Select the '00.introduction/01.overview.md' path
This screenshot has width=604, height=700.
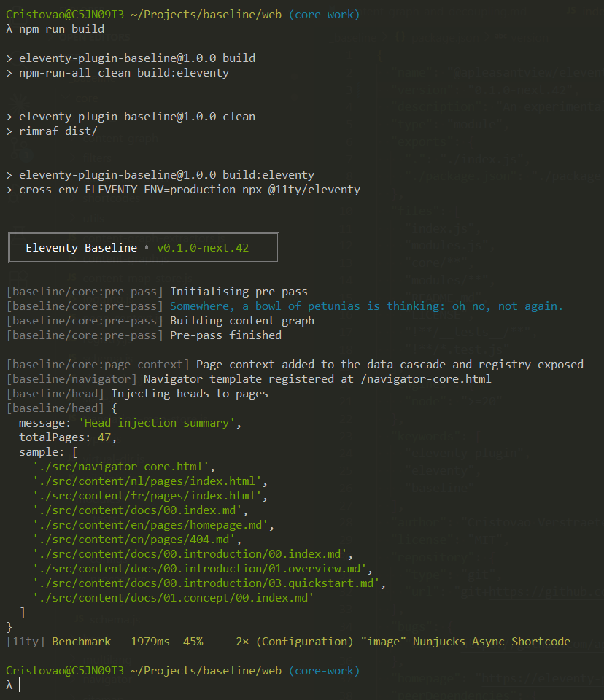pyautogui.click(x=262, y=569)
